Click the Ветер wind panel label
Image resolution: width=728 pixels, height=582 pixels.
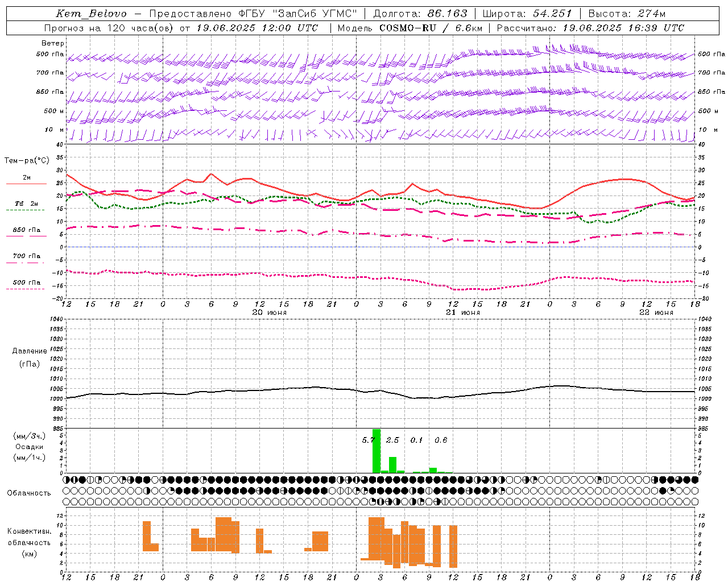(x=53, y=43)
